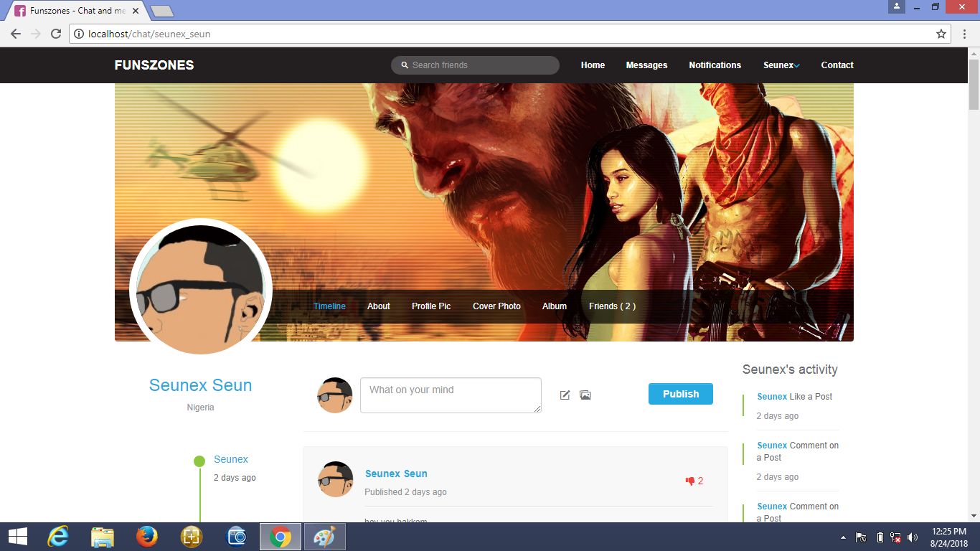Focus the Search friends field
This screenshot has height=551, width=980.
point(475,65)
